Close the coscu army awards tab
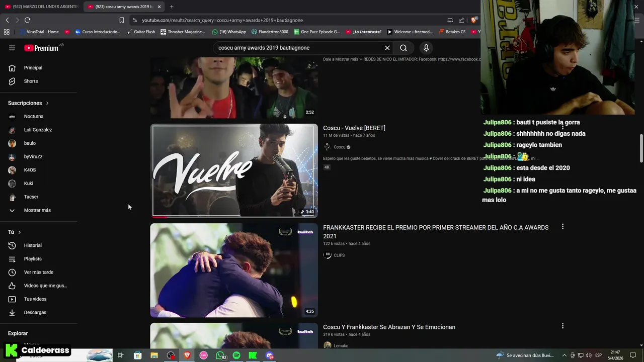Image resolution: width=644 pixels, height=362 pixels. click(x=159, y=7)
